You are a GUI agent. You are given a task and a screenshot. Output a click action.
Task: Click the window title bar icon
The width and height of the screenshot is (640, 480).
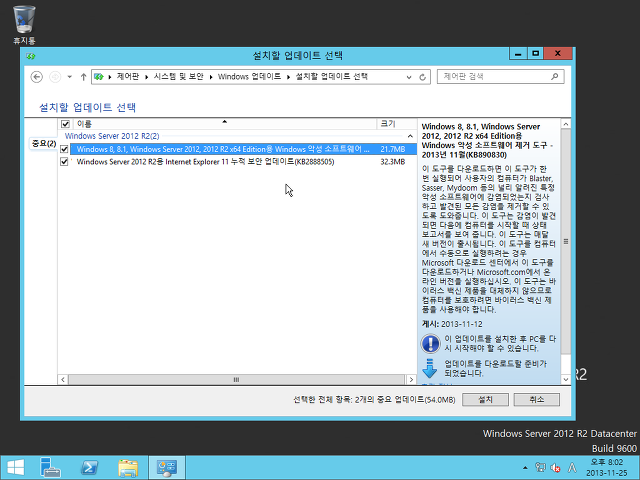tap(31, 56)
